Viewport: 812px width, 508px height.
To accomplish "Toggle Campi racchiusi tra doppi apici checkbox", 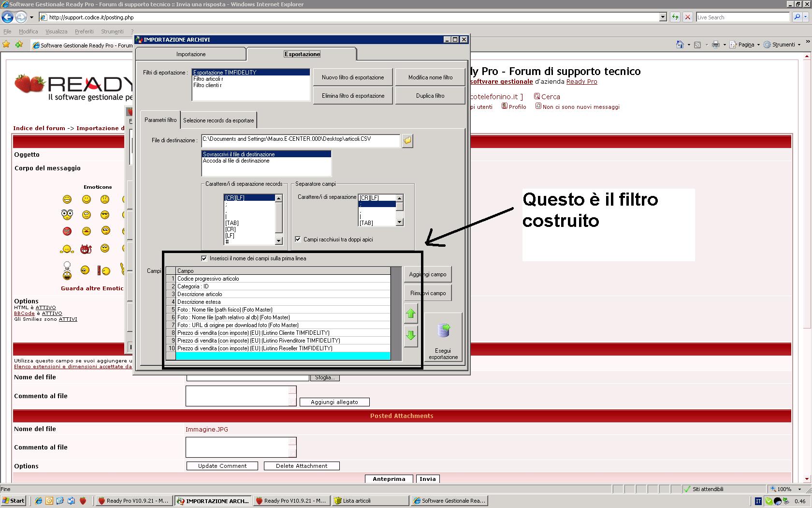I will (x=298, y=239).
